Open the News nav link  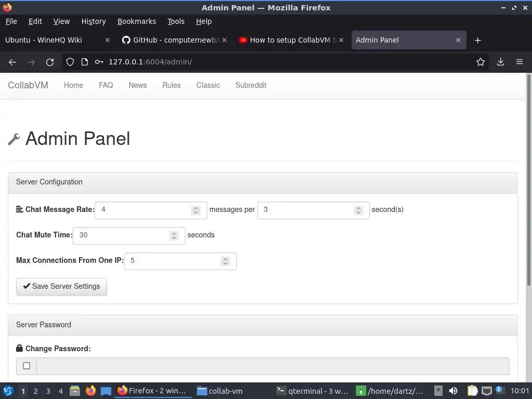click(x=137, y=85)
